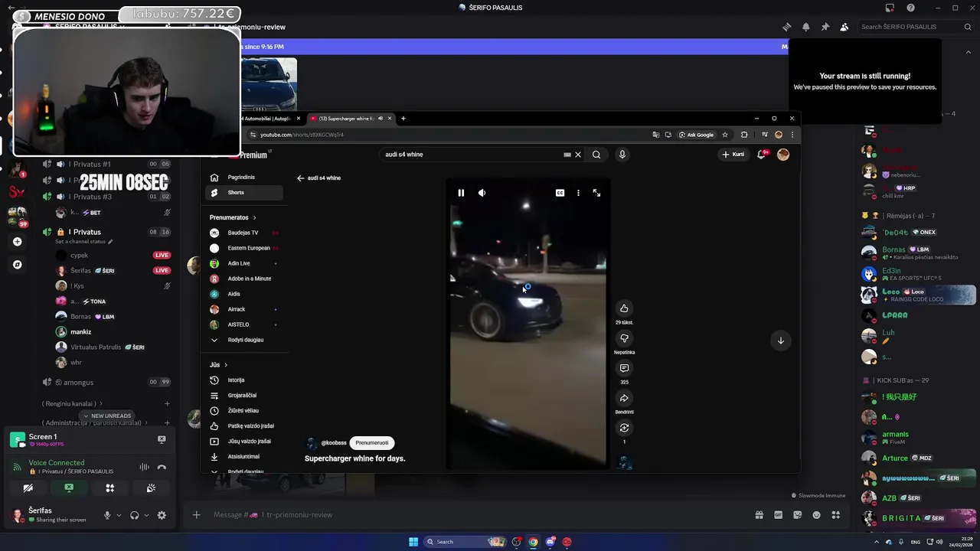Open YouTube notifications bell
Image resolution: width=980 pixels, height=551 pixels.
point(762,155)
